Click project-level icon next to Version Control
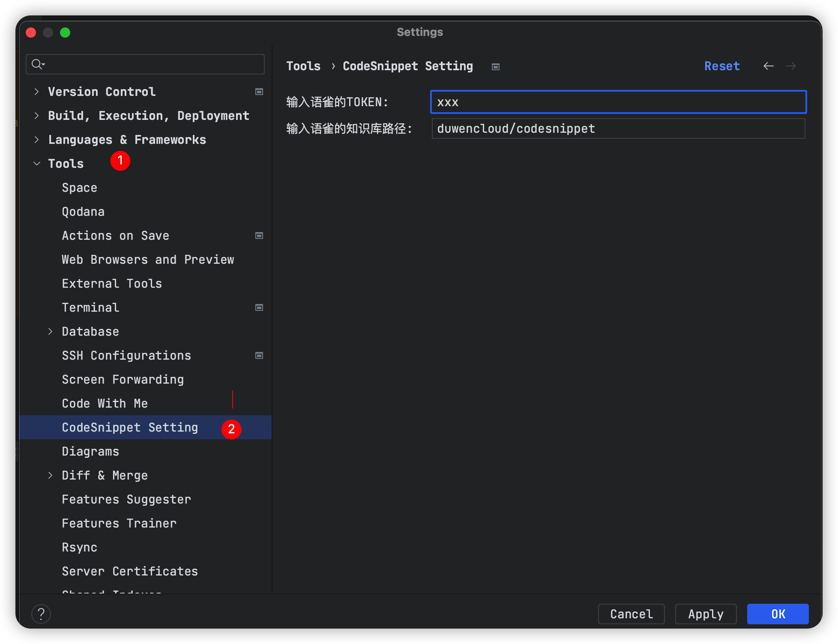The height and width of the screenshot is (644, 838). pyautogui.click(x=259, y=92)
